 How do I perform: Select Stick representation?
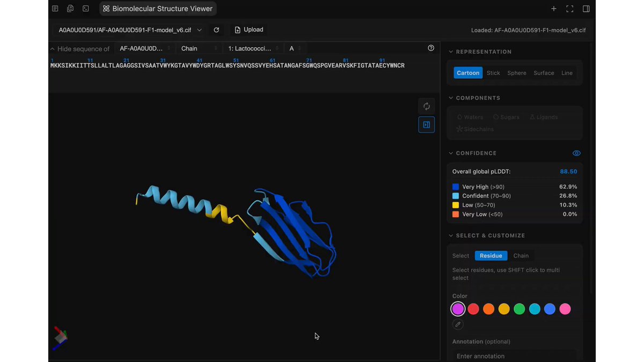point(493,73)
